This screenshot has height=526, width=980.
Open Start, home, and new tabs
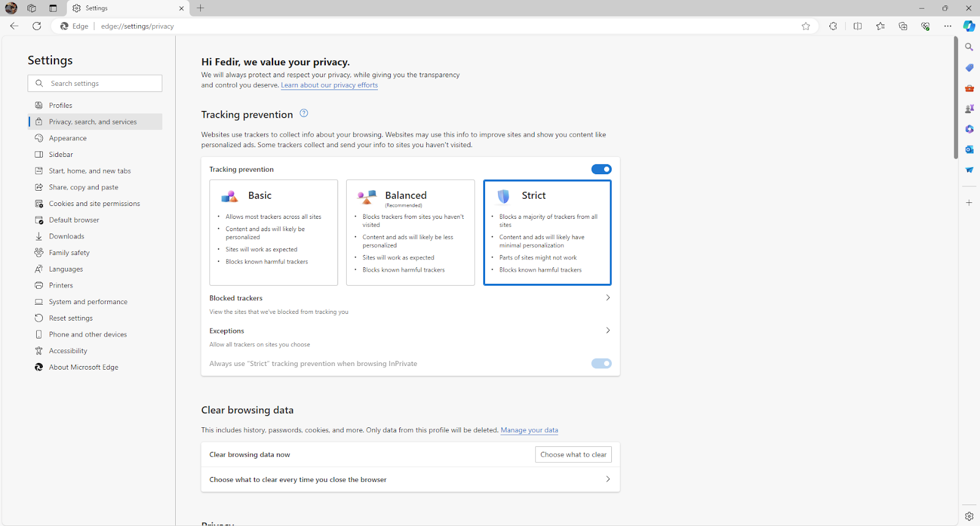(x=95, y=171)
